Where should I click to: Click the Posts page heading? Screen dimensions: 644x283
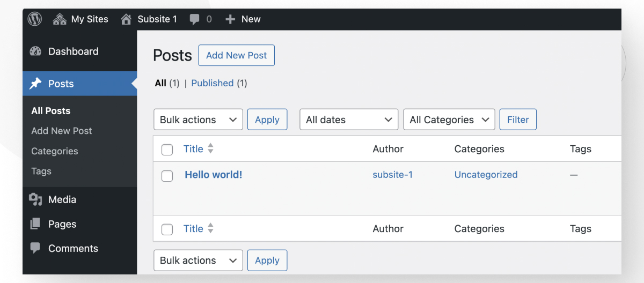pyautogui.click(x=172, y=55)
